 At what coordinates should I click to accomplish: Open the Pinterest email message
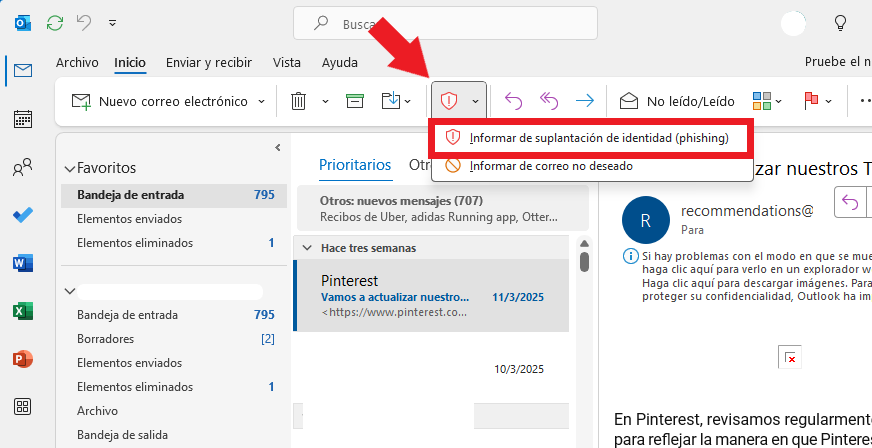click(431, 296)
